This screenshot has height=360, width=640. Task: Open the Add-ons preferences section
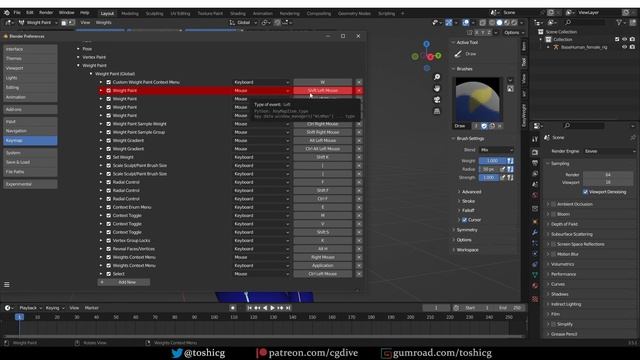point(30,109)
